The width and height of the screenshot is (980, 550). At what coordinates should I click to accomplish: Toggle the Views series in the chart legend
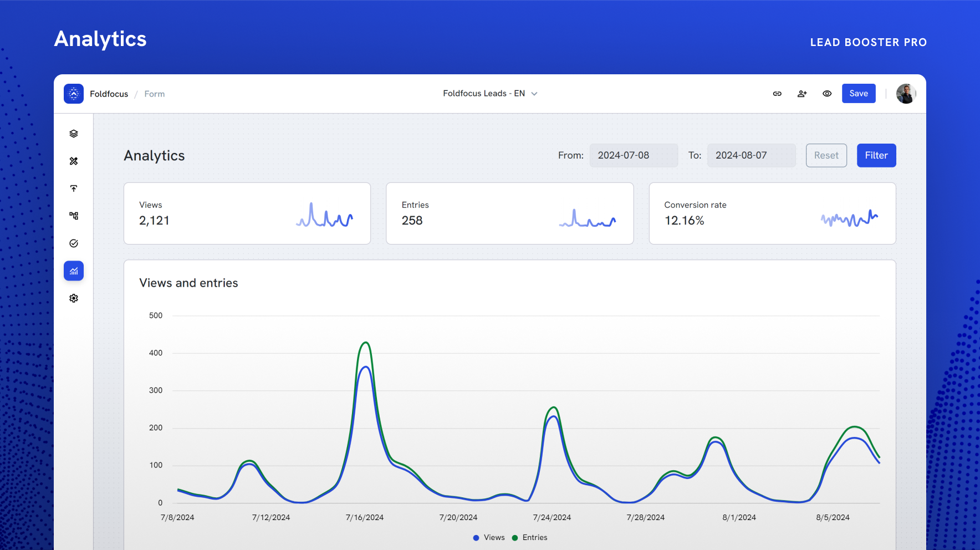(488, 537)
